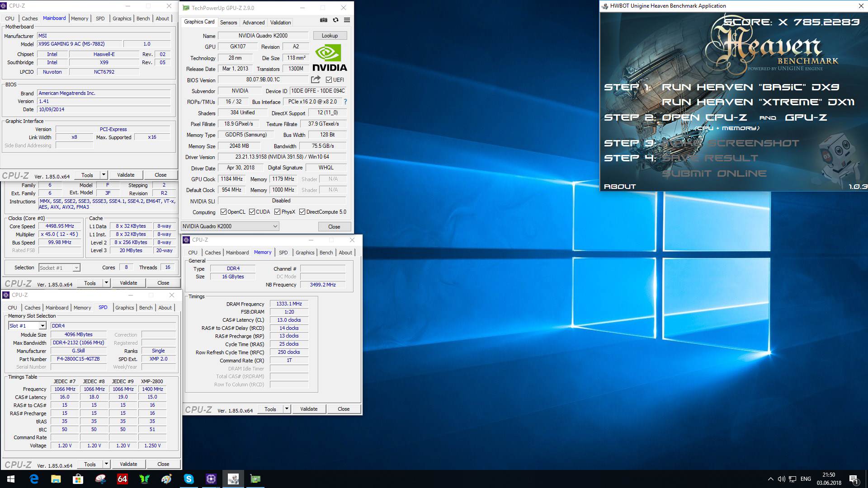Screen dimensions: 868x488
Task: Open the green butterfly taskbar app
Action: [145, 479]
